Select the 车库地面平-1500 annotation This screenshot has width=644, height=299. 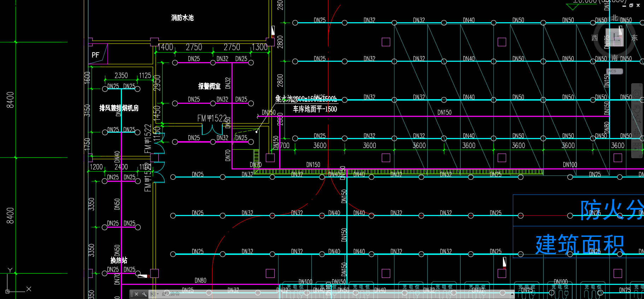315,109
